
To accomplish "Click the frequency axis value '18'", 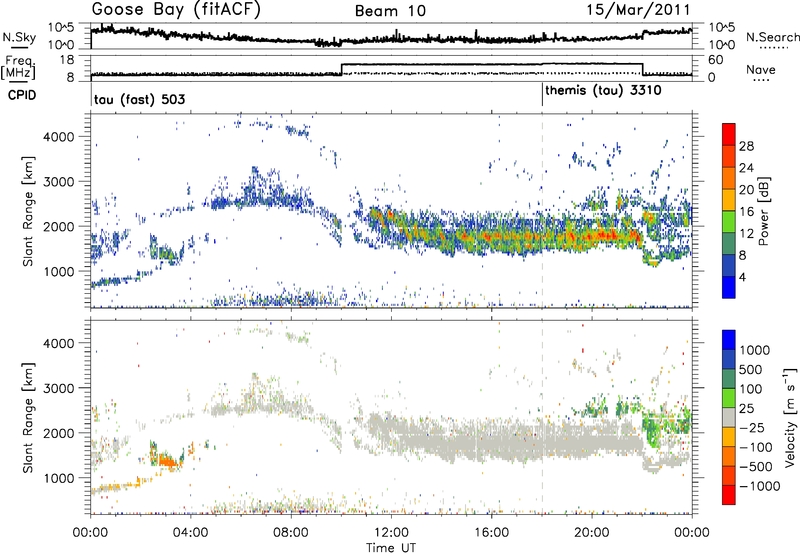I will tap(67, 60).
